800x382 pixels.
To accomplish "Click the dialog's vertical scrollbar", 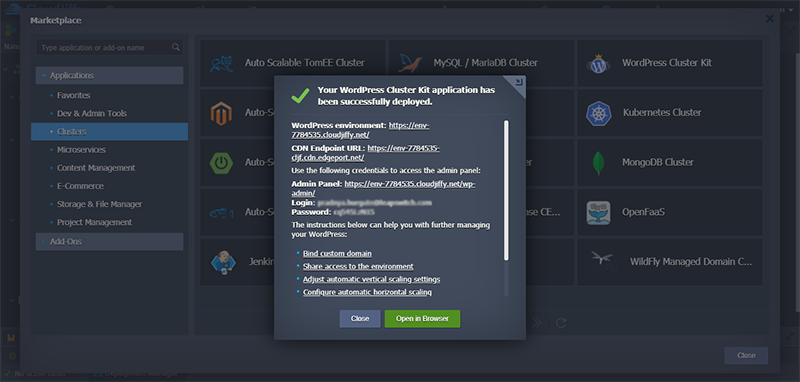I will 506,190.
